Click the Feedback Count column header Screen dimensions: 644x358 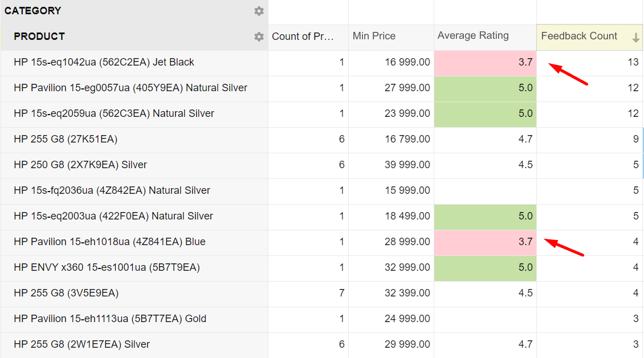pos(579,36)
